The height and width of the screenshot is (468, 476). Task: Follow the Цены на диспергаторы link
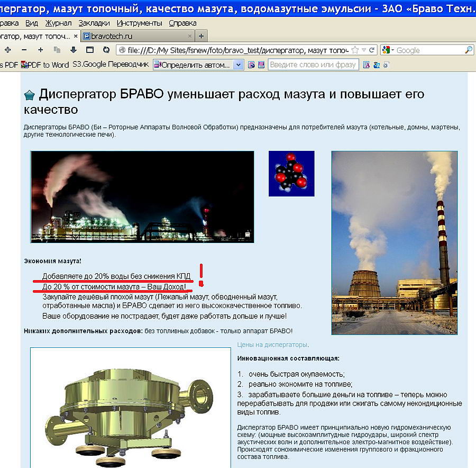272,345
